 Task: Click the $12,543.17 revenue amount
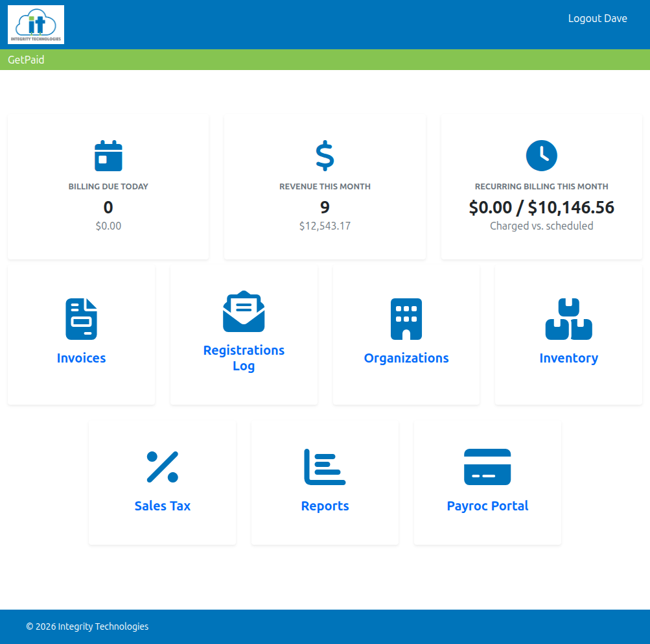click(325, 226)
